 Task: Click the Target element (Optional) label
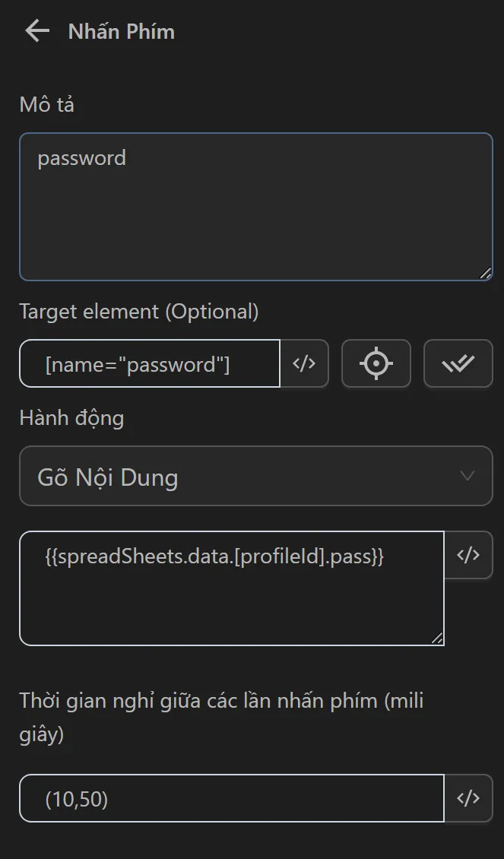[139, 312]
